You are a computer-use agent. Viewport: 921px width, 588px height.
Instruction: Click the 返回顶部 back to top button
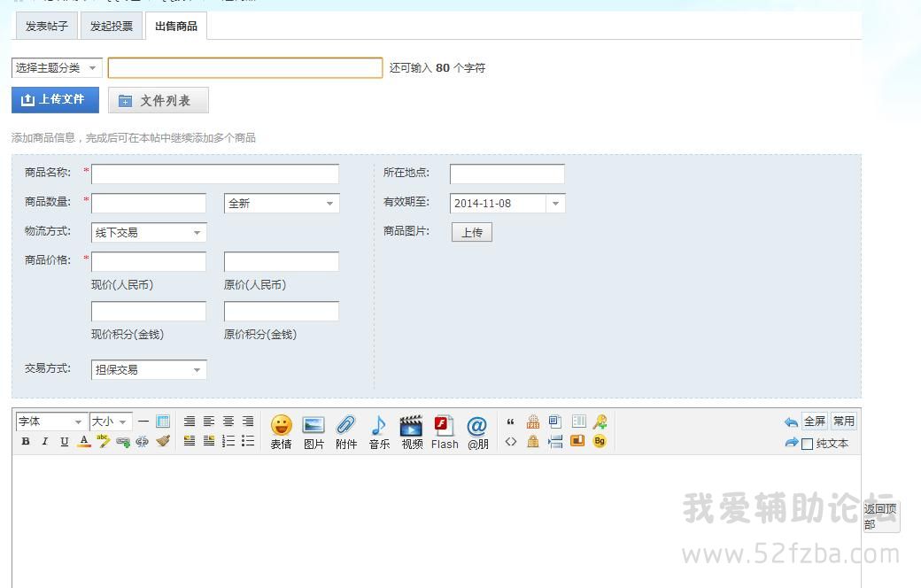pyautogui.click(x=880, y=516)
